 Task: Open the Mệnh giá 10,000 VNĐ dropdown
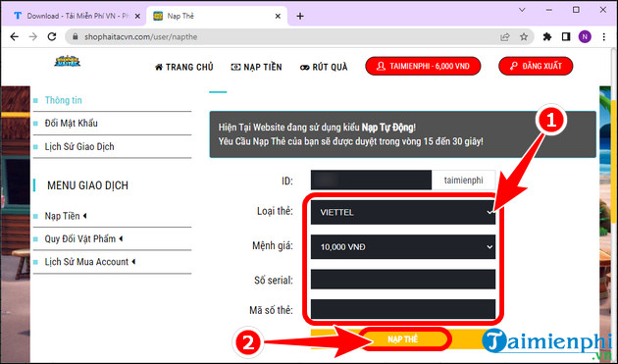(x=403, y=247)
